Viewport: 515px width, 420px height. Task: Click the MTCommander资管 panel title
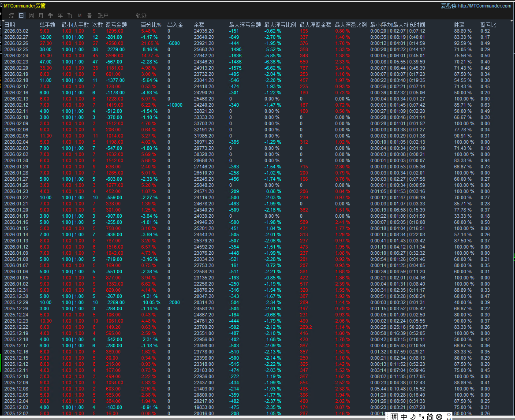tap(25, 6)
